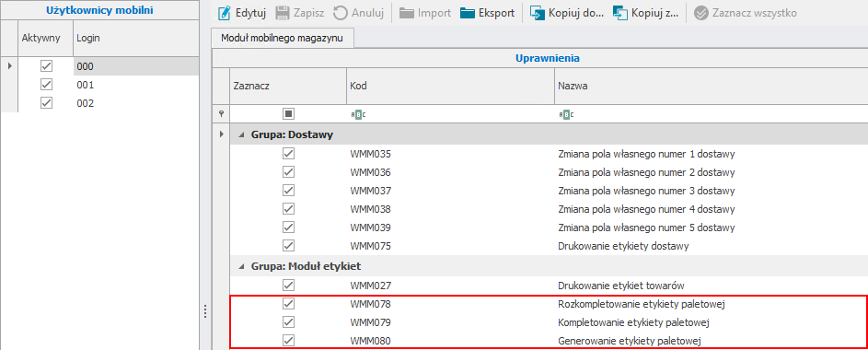
Task: Sort by the Kod column header
Action: (451, 87)
